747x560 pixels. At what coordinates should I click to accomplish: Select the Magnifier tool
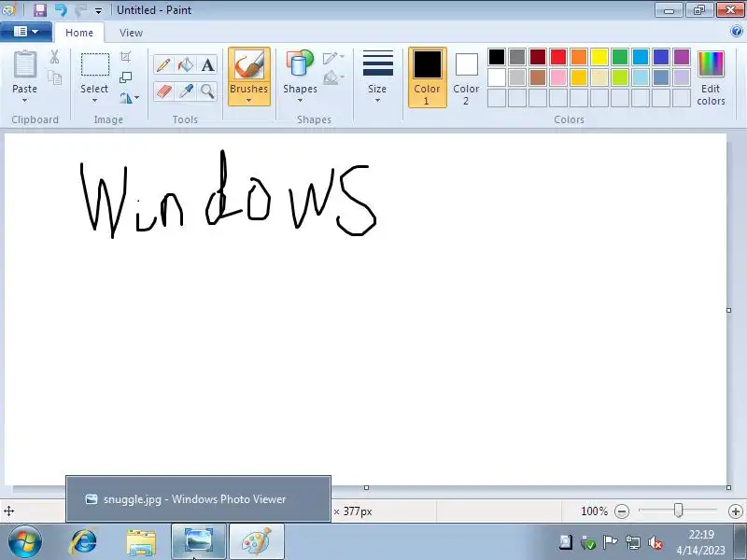(207, 91)
